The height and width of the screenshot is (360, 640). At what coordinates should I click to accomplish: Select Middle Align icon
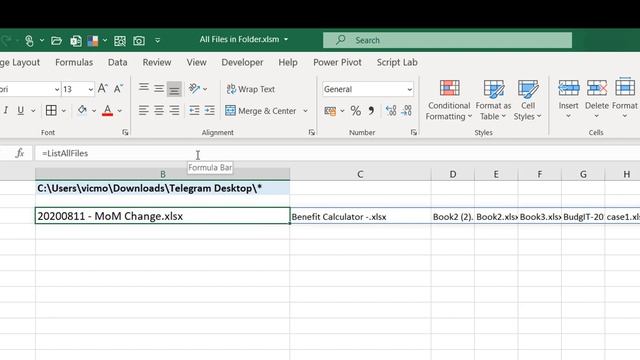159,88
